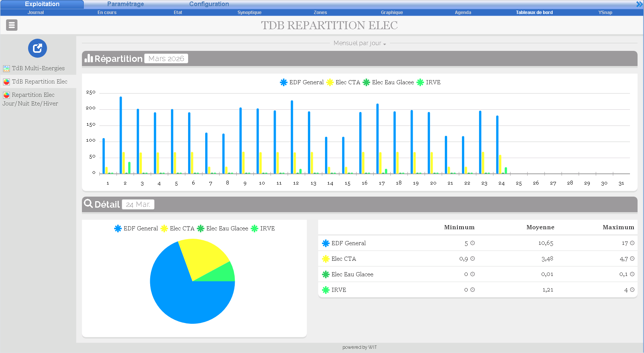The image size is (644, 353).
Task: Click the 24 Mar. detail date field
Action: click(138, 204)
